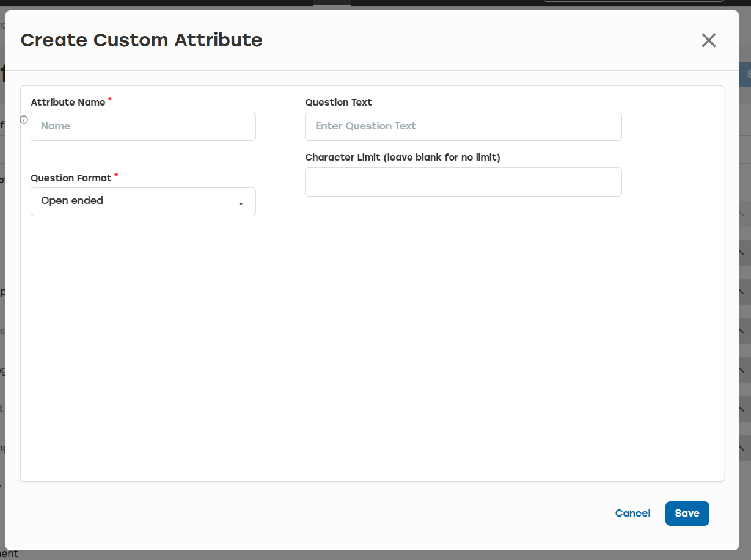
Task: Focus the Attribute Name input field
Action: 143,126
